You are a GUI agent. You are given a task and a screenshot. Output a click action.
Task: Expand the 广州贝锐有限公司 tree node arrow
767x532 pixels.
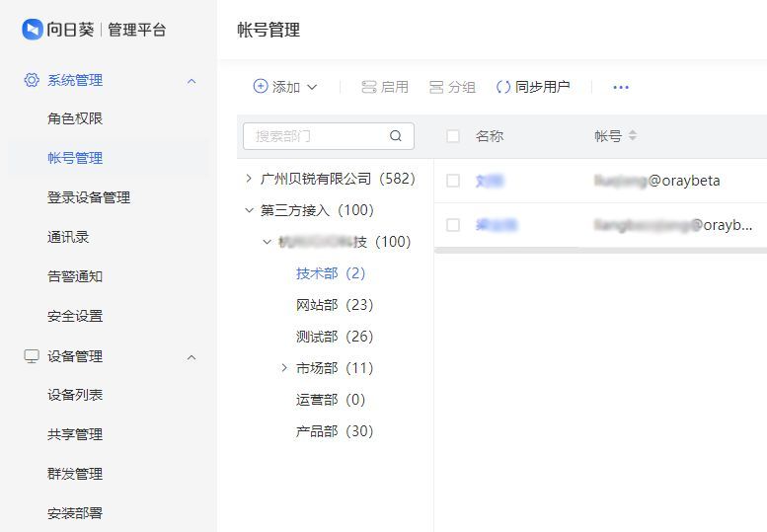point(249,179)
